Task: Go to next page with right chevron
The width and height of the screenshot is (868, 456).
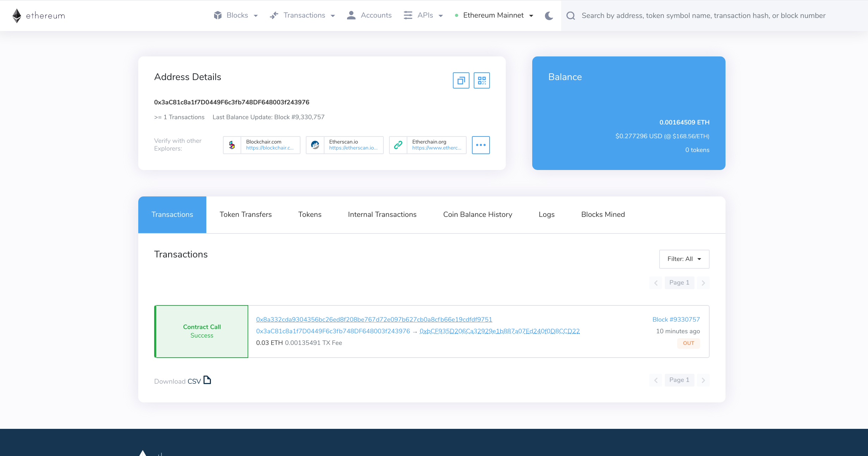Action: tap(703, 282)
